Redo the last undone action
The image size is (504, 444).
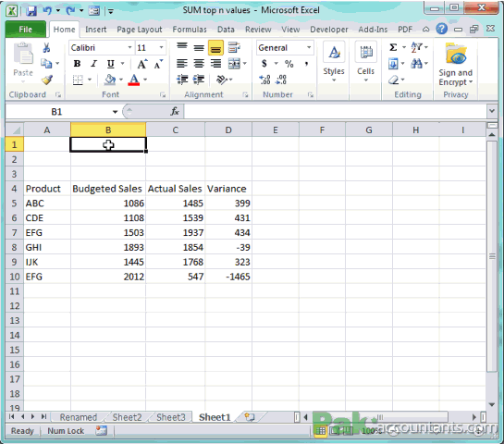(x=70, y=10)
